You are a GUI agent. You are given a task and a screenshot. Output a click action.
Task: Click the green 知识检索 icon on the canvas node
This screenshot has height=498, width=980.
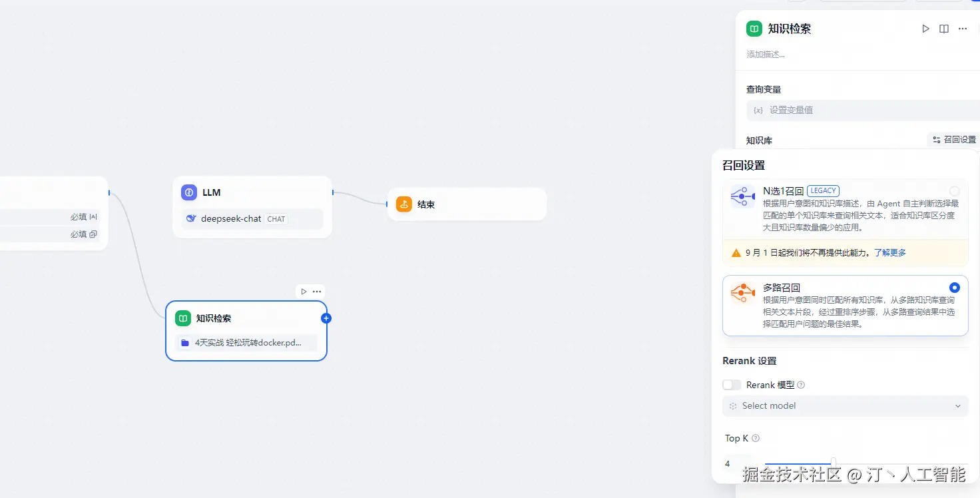coord(183,318)
